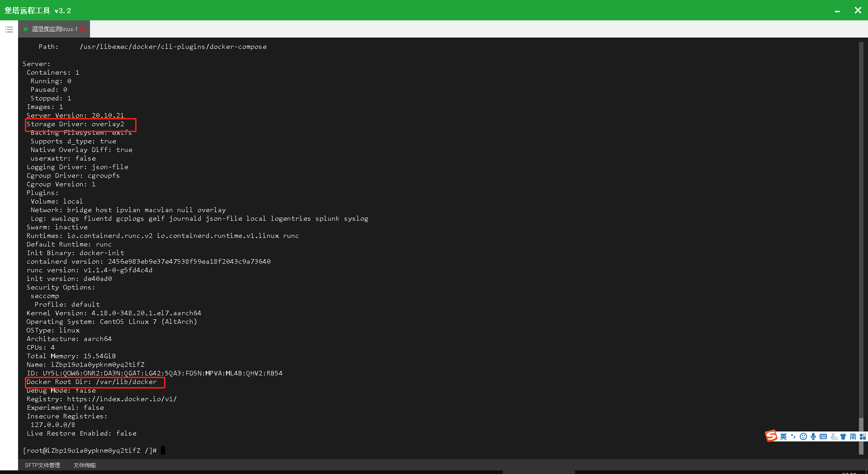Close the 堡塔远程工具 window
Image resolution: width=868 pixels, height=474 pixels.
(x=858, y=10)
